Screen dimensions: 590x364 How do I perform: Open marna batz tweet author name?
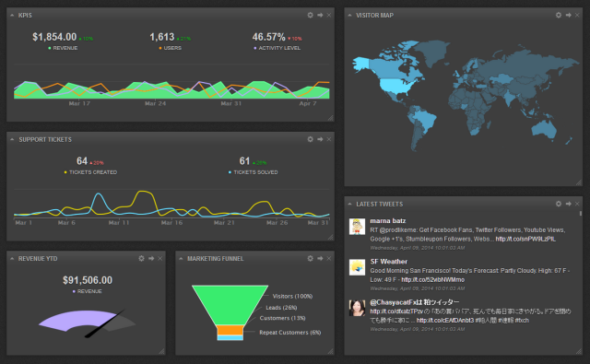click(x=387, y=221)
